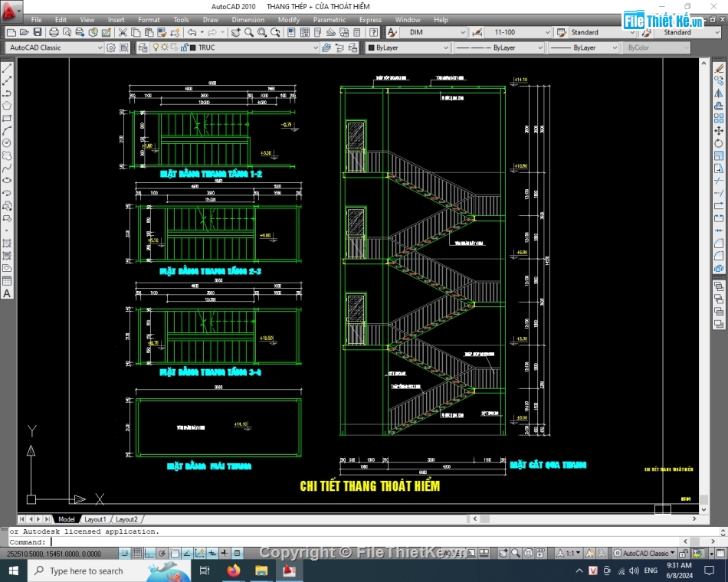Select the Move modify tool
This screenshot has height=582, width=728.
click(719, 131)
